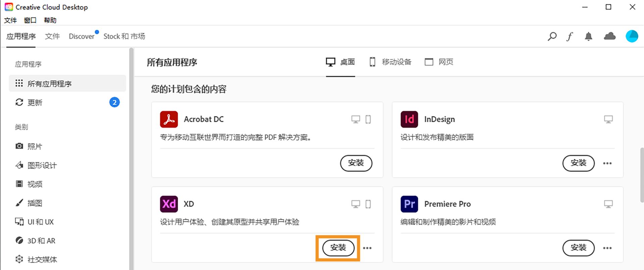Screen dimensions: 644x270
Task: Open the 文件 menu in menu bar
Action: click(10, 20)
